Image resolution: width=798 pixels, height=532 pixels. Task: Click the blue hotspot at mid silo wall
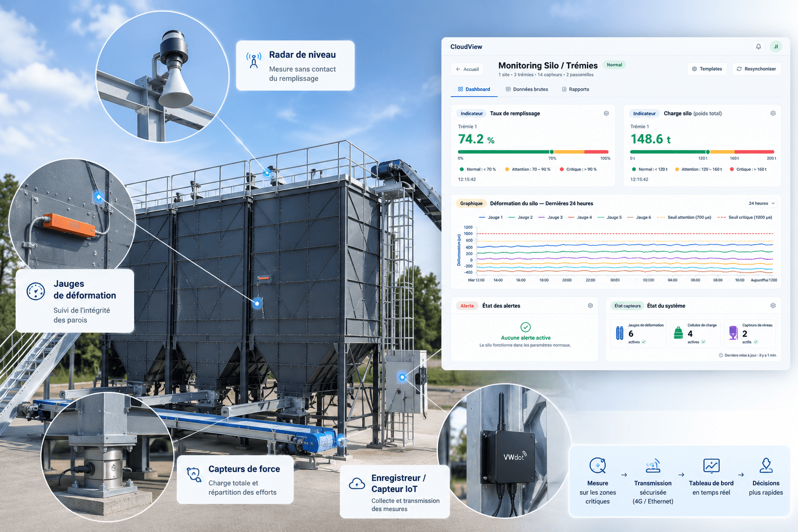tap(257, 303)
